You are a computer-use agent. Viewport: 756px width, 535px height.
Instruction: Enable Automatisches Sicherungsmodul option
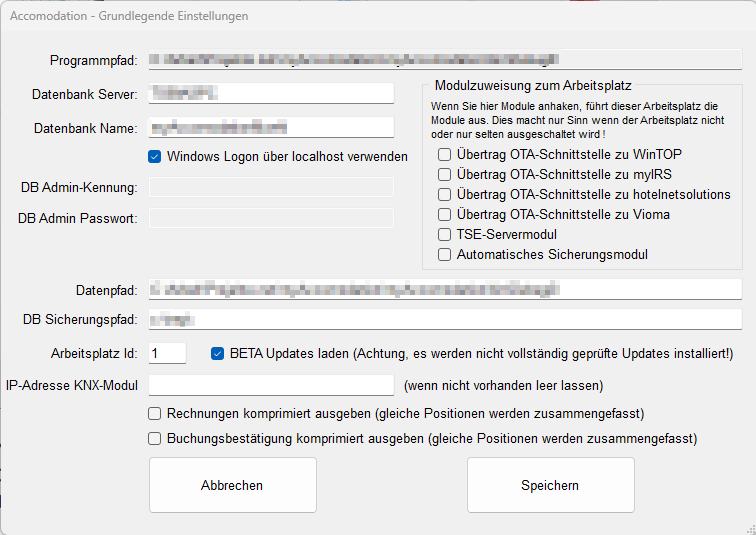tap(444, 255)
